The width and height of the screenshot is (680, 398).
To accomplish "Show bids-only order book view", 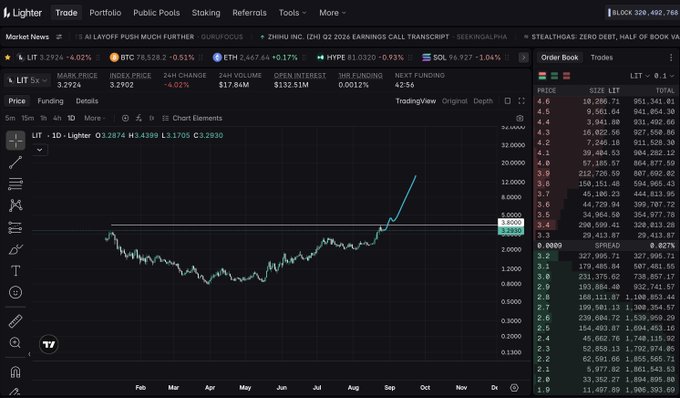I will 554,76.
